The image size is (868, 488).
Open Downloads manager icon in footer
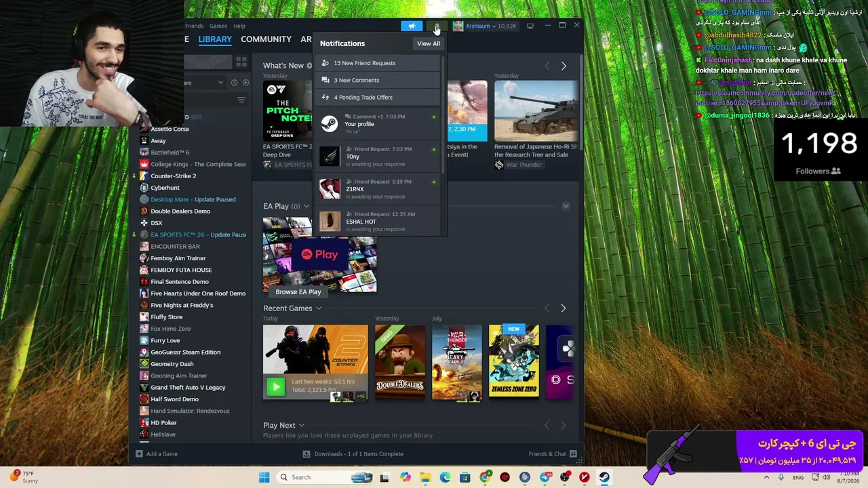307,454
